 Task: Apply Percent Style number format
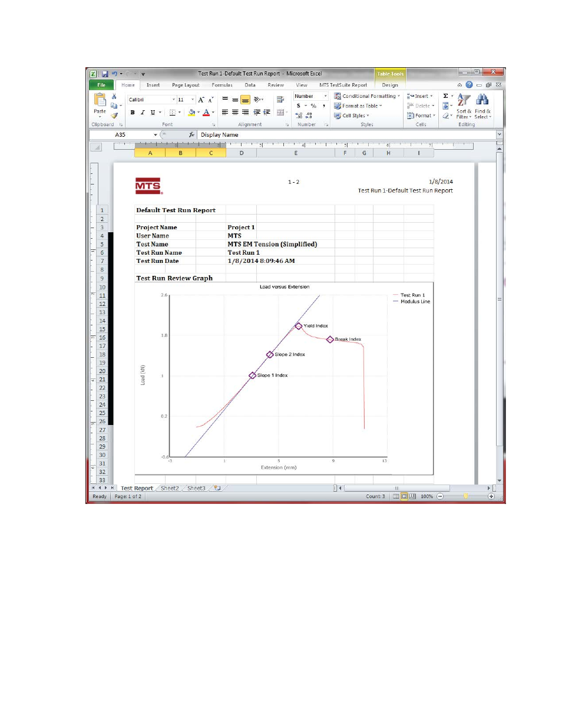pos(313,106)
